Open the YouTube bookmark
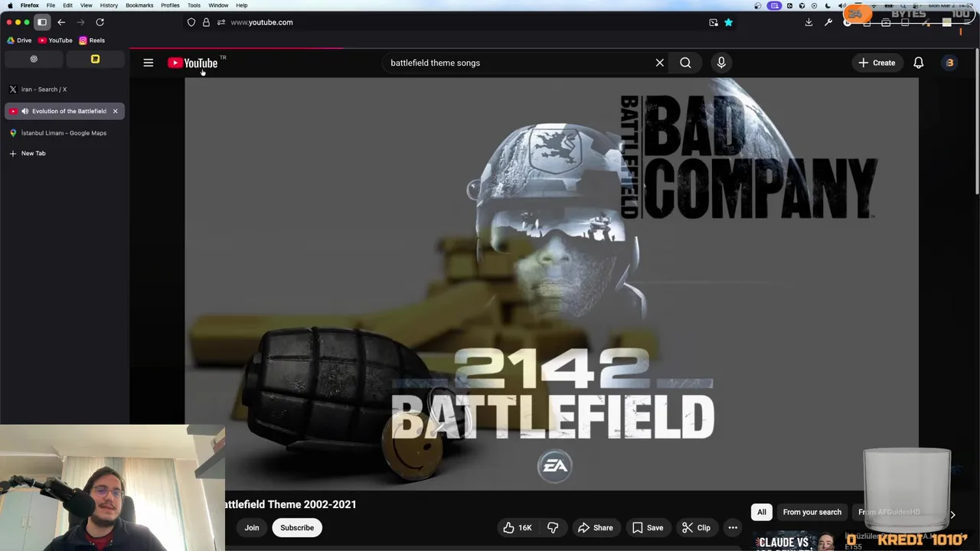Screen dimensions: 980x551 [55, 41]
